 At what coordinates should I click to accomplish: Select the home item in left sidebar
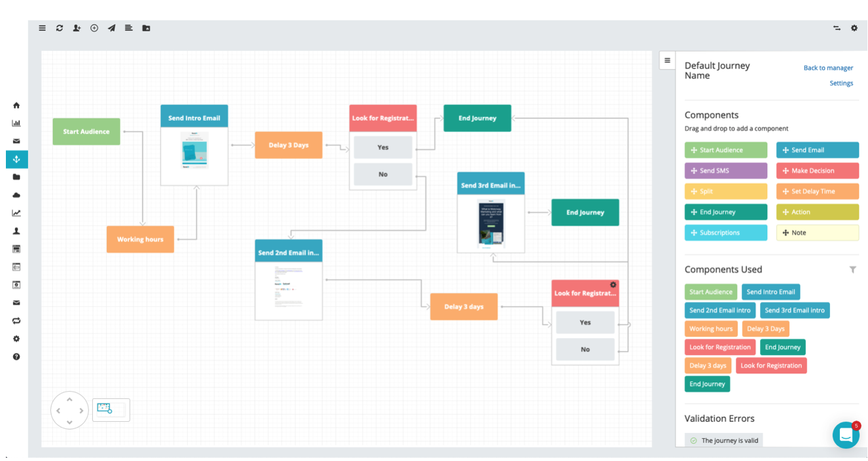(16, 105)
